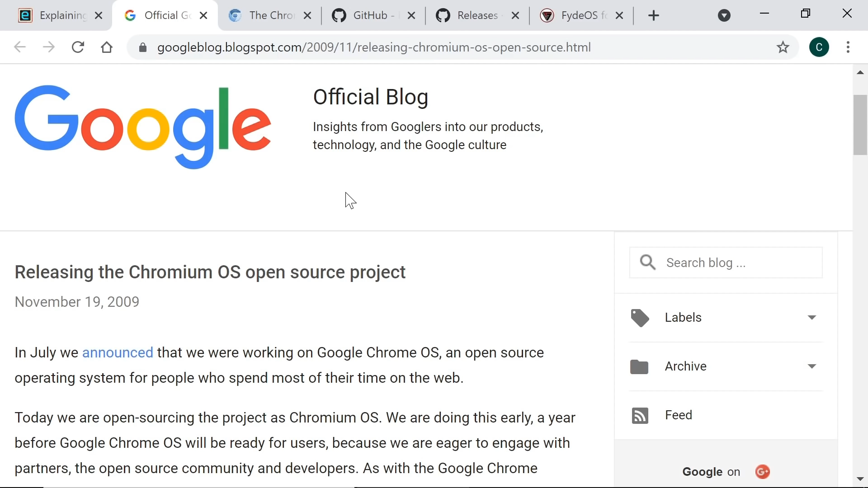The height and width of the screenshot is (488, 868).
Task: Click the search icon in the blog search box
Action: coord(648,263)
